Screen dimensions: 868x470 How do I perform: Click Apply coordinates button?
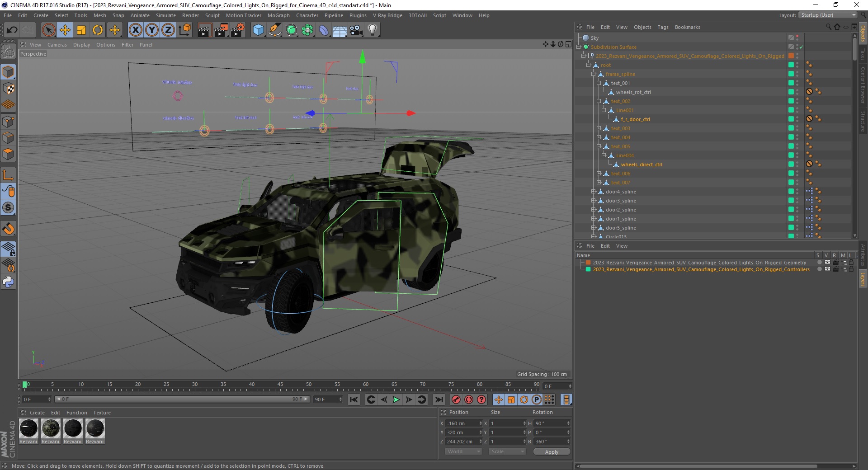(552, 451)
